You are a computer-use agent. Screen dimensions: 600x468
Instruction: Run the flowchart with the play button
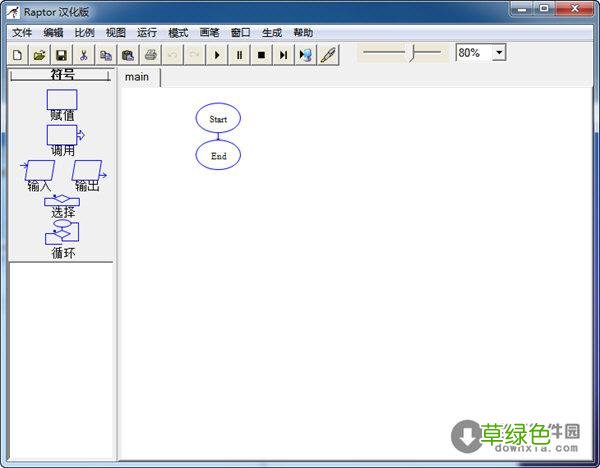pos(217,54)
